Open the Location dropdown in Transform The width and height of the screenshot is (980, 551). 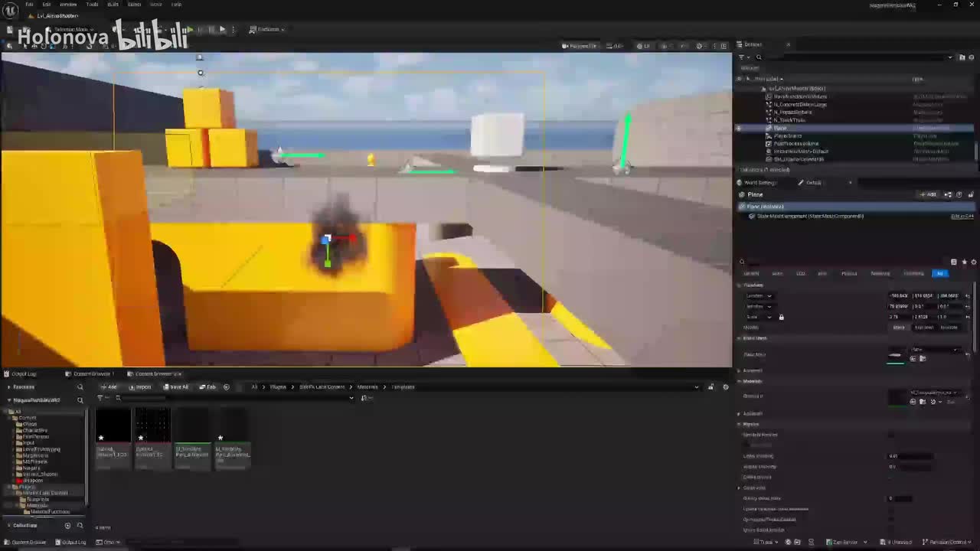coord(759,295)
